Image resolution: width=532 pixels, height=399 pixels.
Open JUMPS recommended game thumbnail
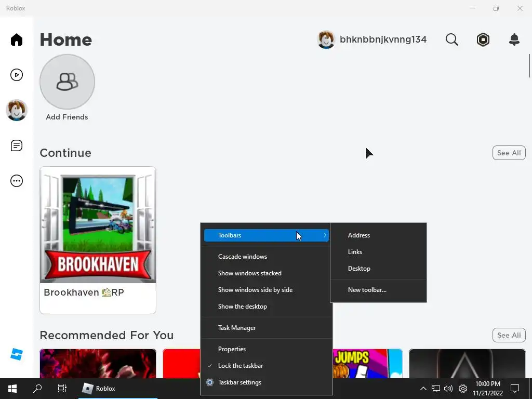(x=367, y=363)
